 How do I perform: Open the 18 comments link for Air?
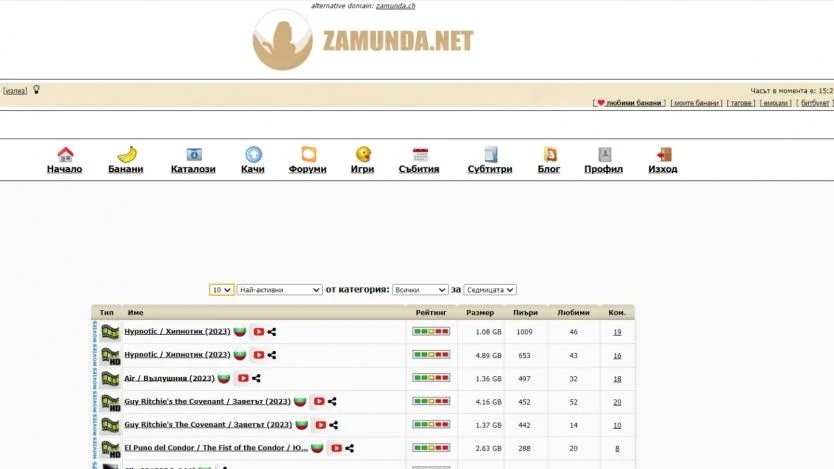(617, 379)
